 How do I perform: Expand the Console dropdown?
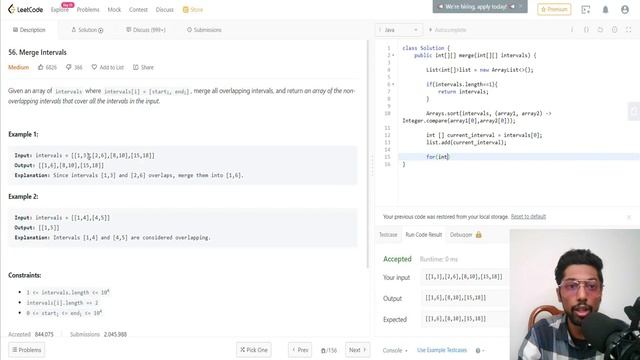(x=395, y=350)
